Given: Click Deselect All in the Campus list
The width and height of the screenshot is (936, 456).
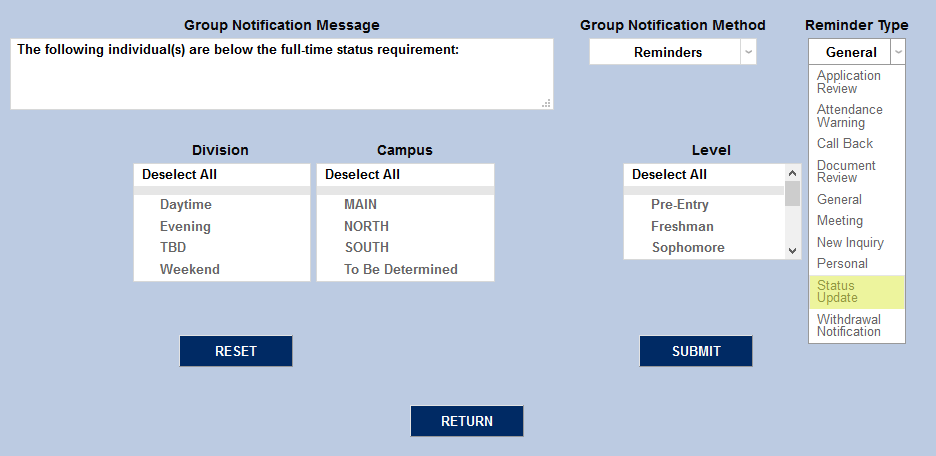Looking at the screenshot, I should pyautogui.click(x=363, y=174).
